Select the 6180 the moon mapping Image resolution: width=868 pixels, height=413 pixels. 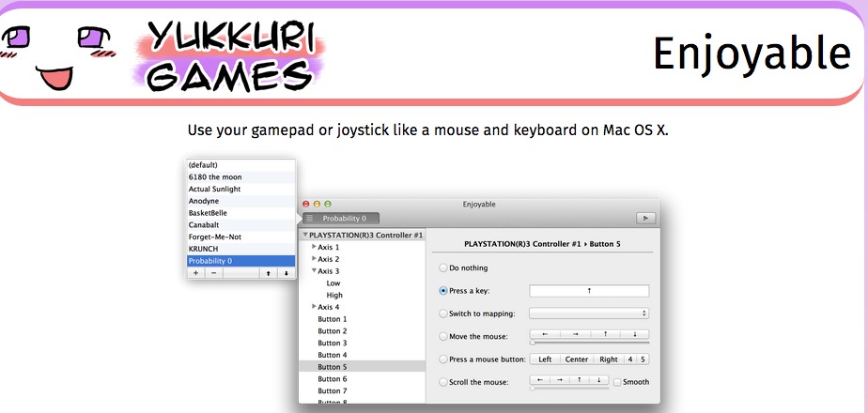coord(240,176)
